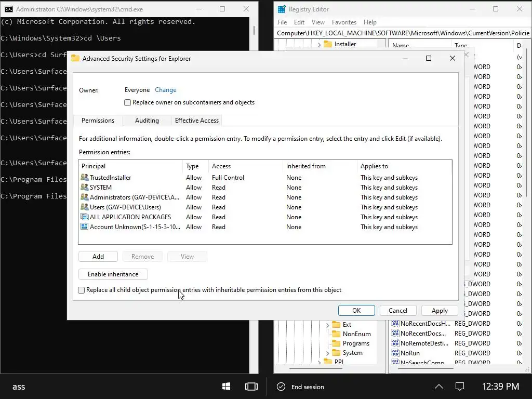This screenshot has height=399, width=532.
Task: Click the Inherited from column header
Action: click(x=320, y=166)
